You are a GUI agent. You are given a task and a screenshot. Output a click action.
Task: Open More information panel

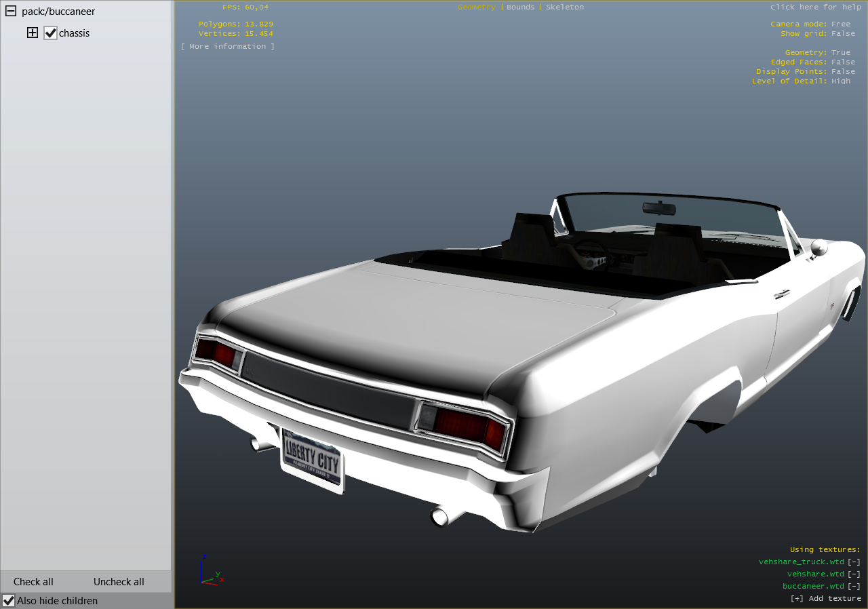[x=228, y=46]
